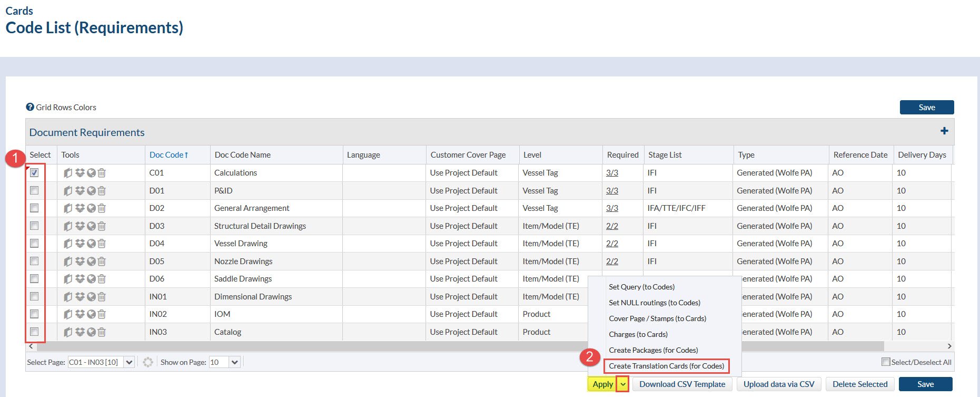The image size is (980, 397).
Task: Click Download CSV Template
Action: click(682, 384)
